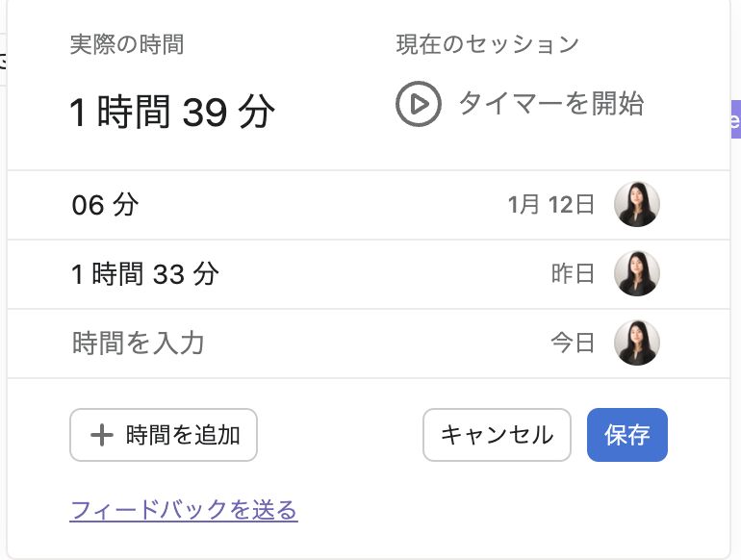The height and width of the screenshot is (560, 741).
Task: Click the avatar on the 今日 row
Action: 636,343
